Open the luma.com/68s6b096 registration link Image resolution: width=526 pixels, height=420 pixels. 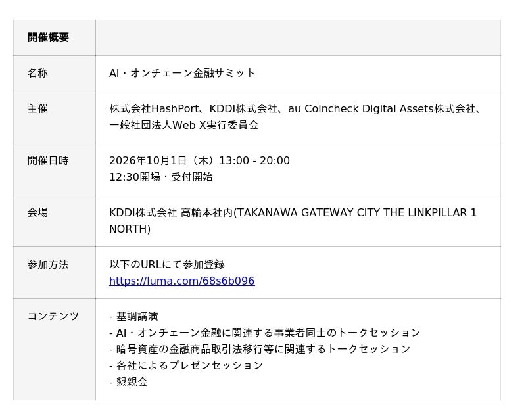(x=182, y=281)
